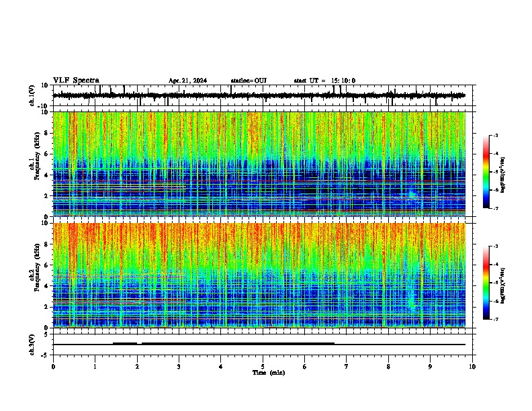This screenshot has width=532, height=411.
Task: Click the ch.2 spectrogram plot area
Action: pos(259,275)
